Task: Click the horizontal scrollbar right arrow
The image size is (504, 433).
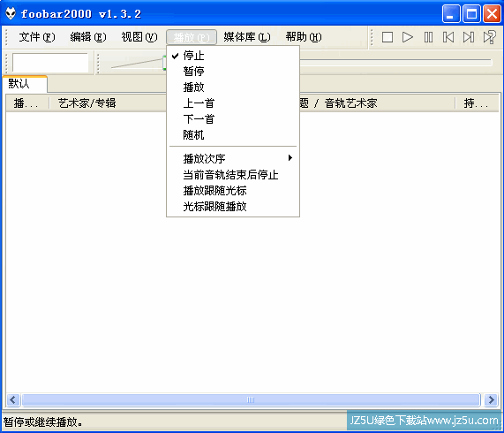Action: point(491,400)
